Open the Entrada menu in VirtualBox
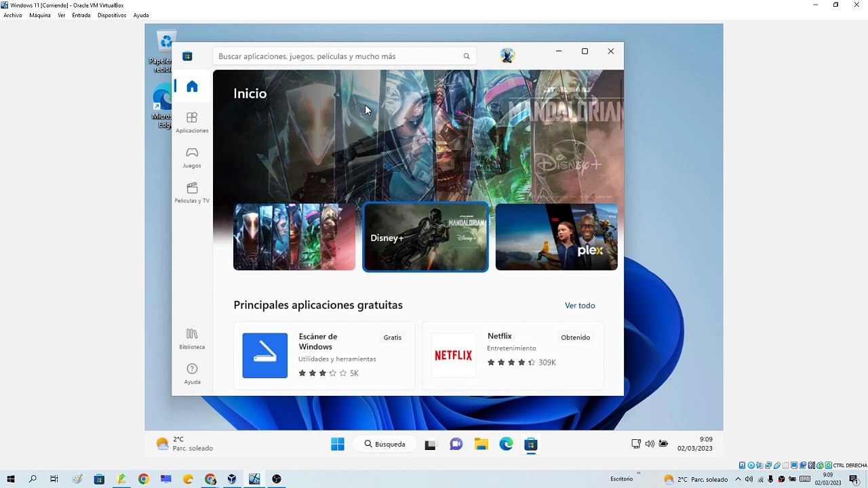Image resolution: width=868 pixels, height=488 pixels. pyautogui.click(x=81, y=15)
